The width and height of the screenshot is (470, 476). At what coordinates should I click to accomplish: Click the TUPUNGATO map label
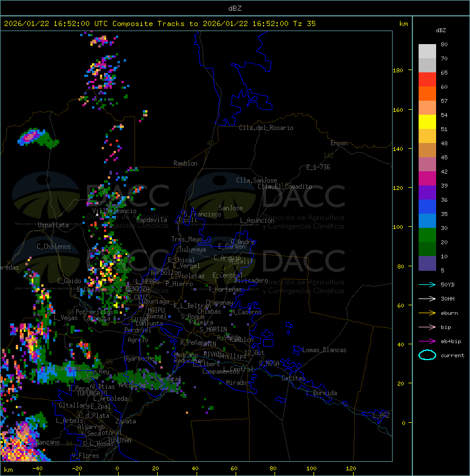point(92,393)
